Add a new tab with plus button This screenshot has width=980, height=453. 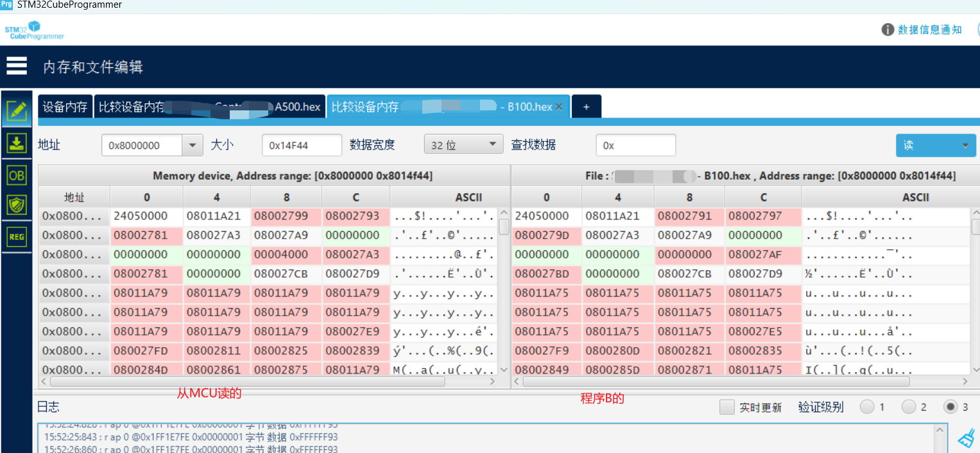[x=586, y=107]
